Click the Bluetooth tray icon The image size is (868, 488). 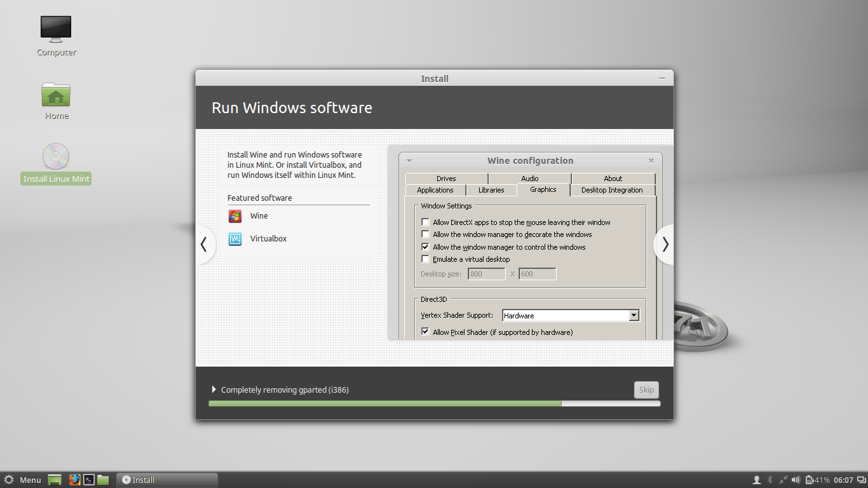coord(770,480)
